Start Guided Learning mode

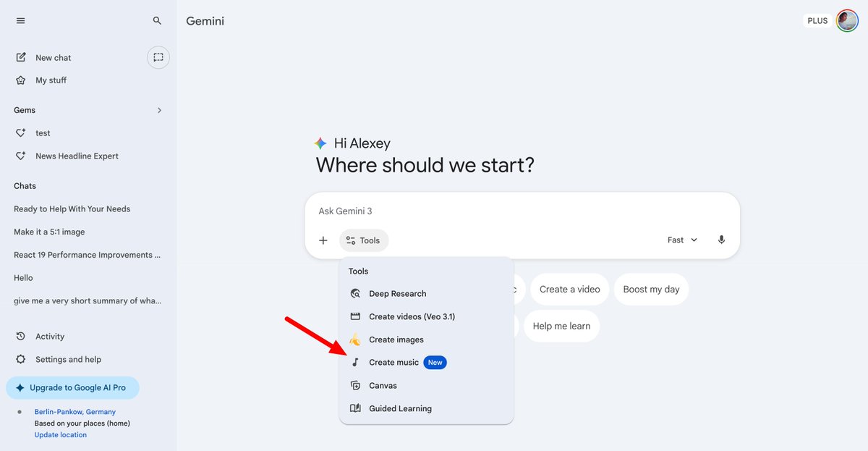click(400, 408)
